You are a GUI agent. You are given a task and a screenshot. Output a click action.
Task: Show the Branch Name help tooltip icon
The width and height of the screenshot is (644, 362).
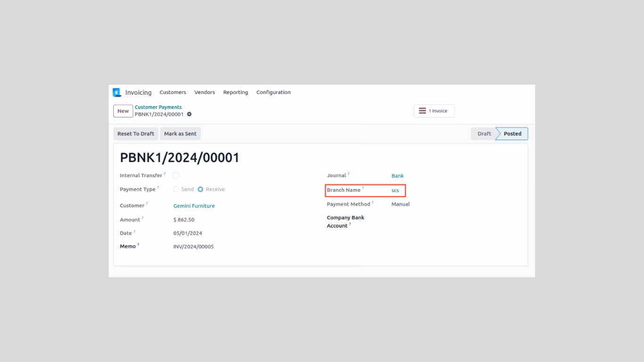tap(363, 188)
